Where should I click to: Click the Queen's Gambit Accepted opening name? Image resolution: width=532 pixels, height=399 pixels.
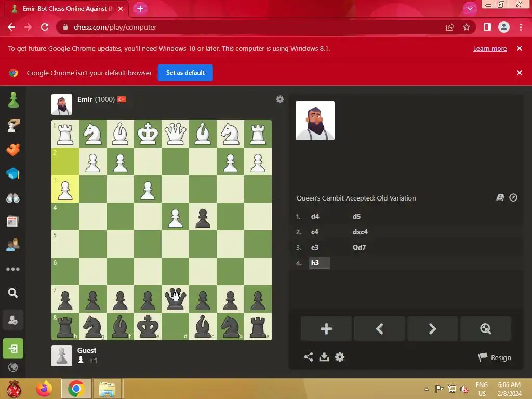click(x=356, y=198)
